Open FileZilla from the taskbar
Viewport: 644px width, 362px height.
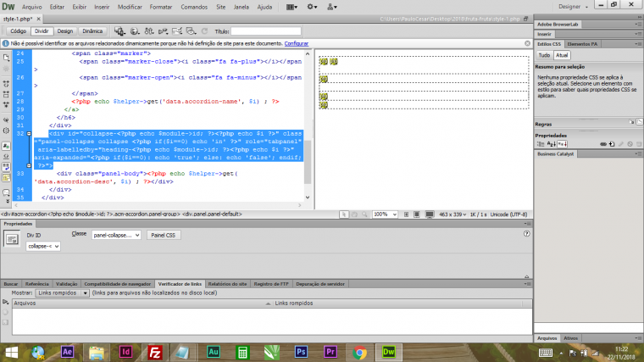pos(154,352)
